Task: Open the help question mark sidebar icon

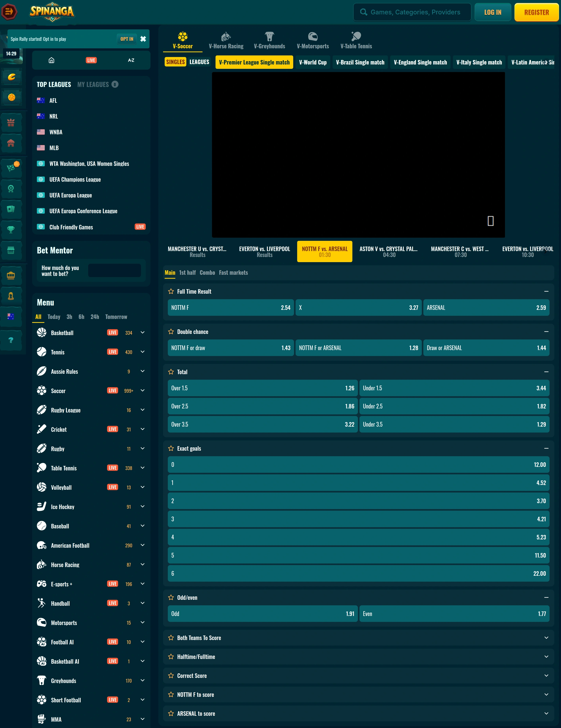Action: tap(11, 340)
